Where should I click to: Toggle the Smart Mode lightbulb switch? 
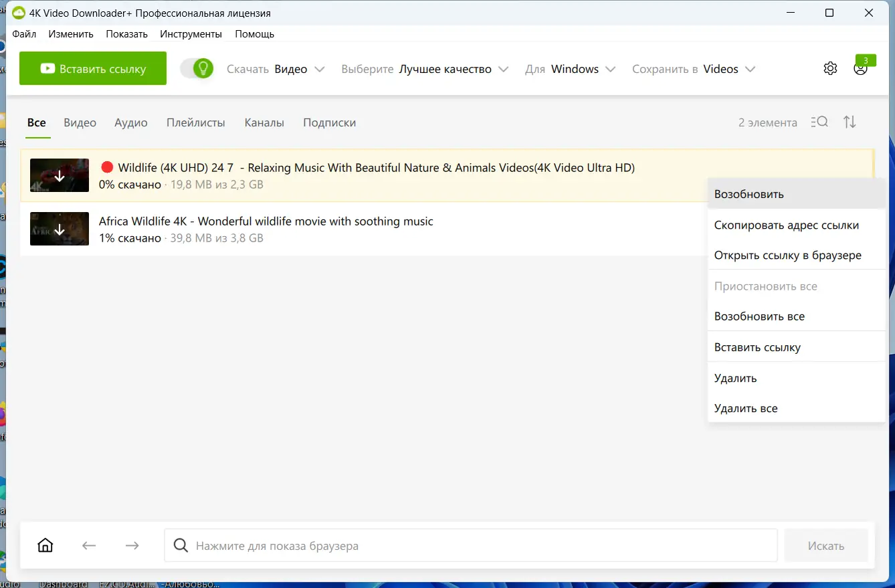[197, 68]
